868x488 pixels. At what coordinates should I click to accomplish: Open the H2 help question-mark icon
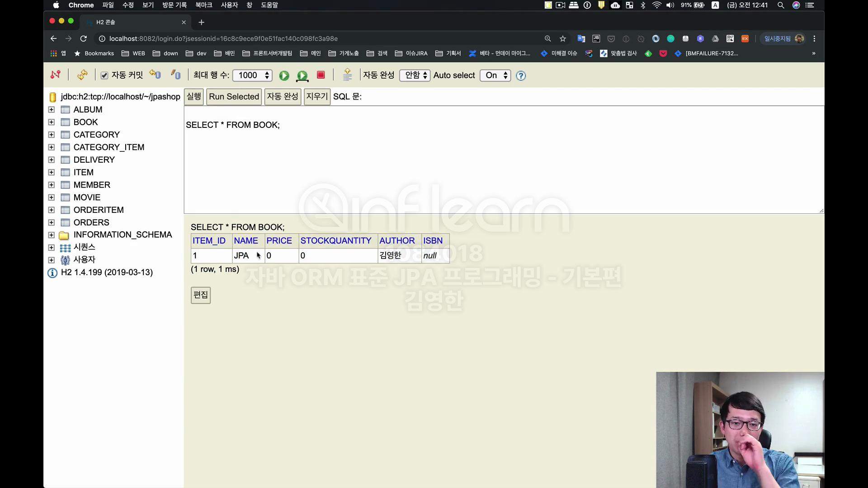[521, 75]
